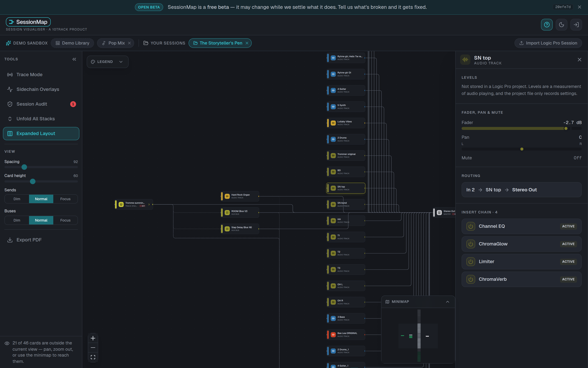The image size is (588, 368).
Task: Select the Stereo Out master card
Action: point(444,213)
